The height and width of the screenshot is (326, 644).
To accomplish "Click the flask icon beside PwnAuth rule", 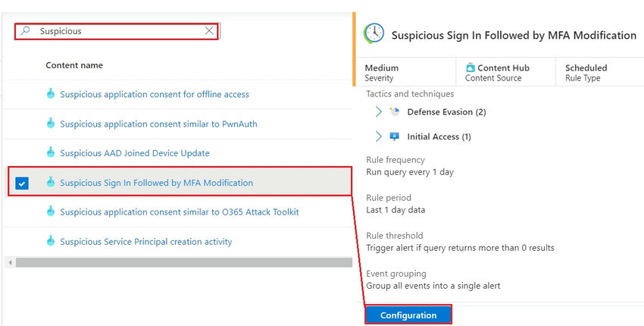I will (51, 124).
